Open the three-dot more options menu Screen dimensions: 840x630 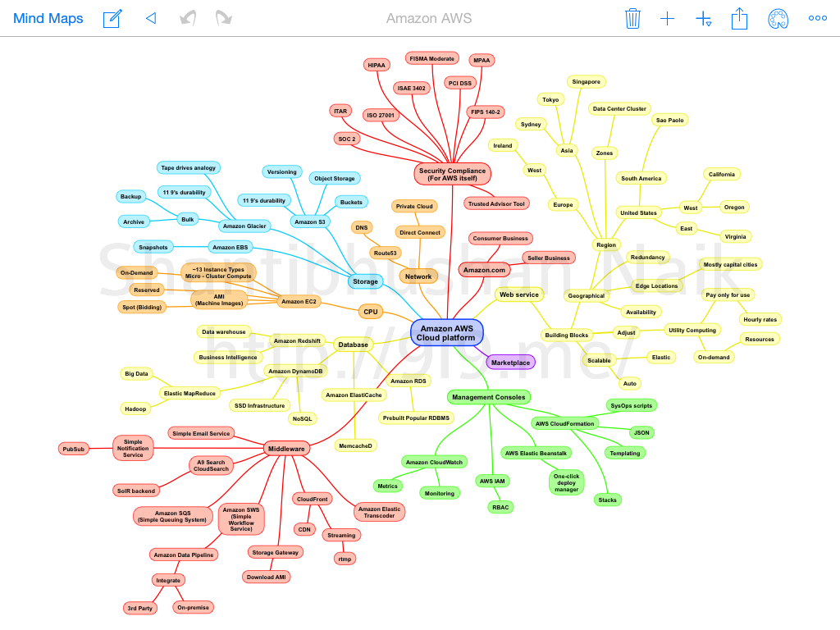tap(818, 18)
